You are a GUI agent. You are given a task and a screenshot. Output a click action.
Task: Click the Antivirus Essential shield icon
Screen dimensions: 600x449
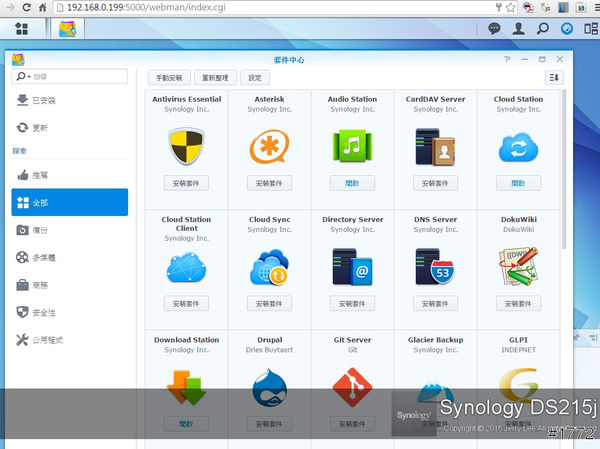click(186, 146)
